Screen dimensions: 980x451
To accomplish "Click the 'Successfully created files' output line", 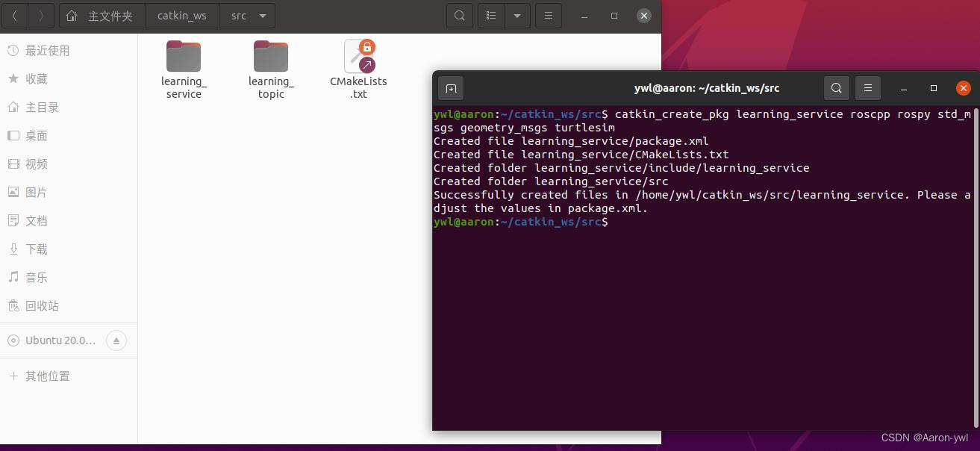I will pos(702,202).
